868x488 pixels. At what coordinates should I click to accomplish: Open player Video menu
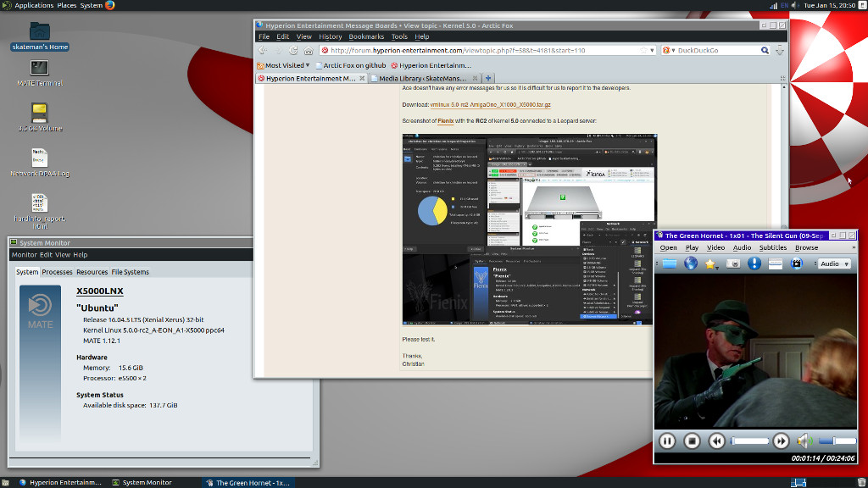715,248
